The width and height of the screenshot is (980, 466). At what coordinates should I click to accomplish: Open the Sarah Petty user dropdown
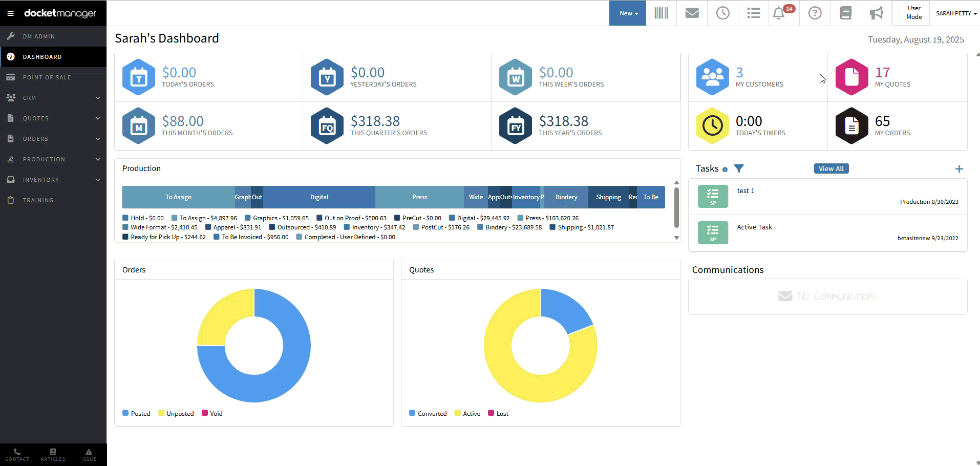pos(956,13)
